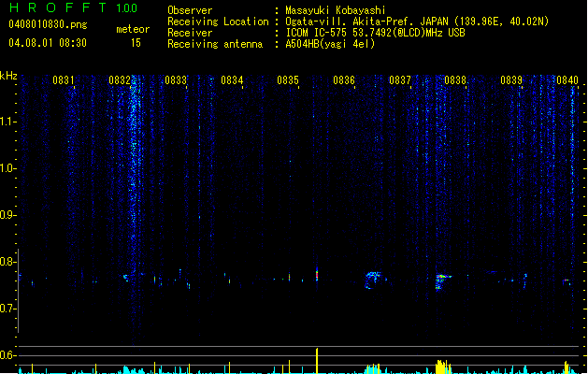
Task: Click the kHz axis unit label
Action: (x=8, y=76)
